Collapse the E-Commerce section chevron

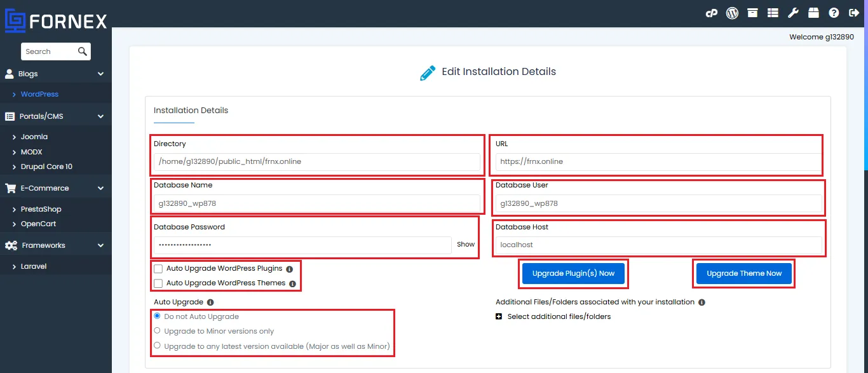100,188
